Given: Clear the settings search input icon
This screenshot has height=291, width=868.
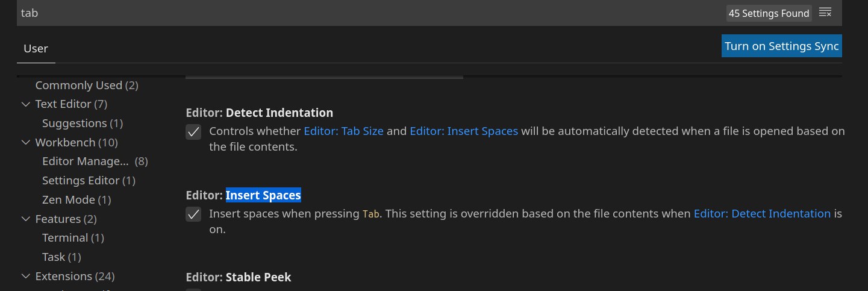Looking at the screenshot, I should tap(825, 13).
